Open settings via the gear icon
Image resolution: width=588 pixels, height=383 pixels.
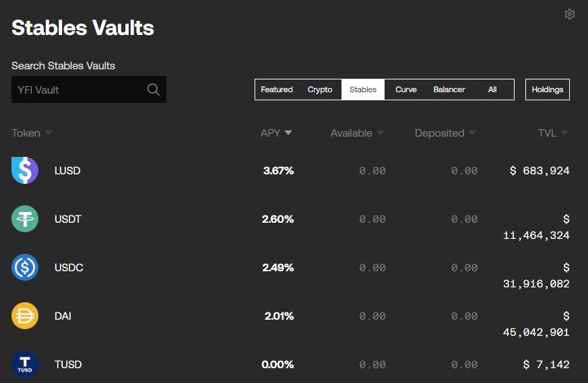[x=570, y=14]
